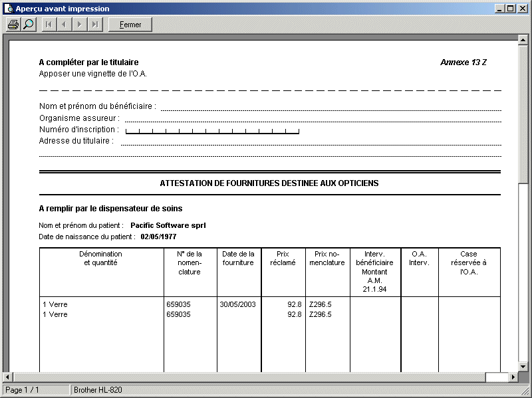
Task: Go to the previous page
Action: click(65, 25)
